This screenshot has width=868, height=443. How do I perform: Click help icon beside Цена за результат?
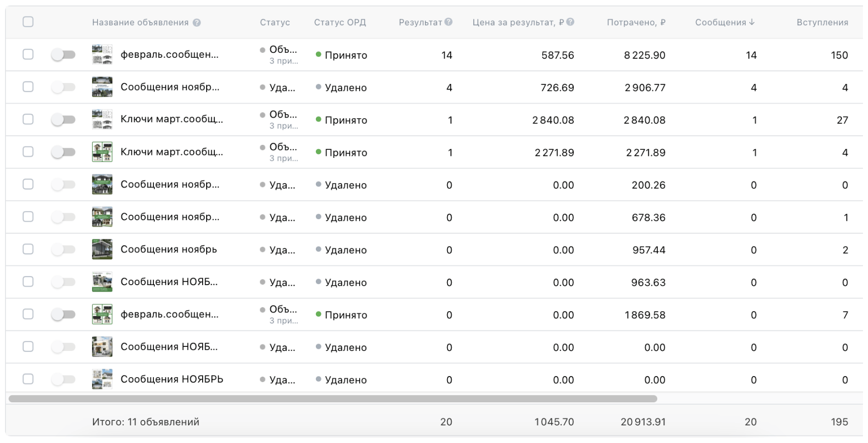click(570, 22)
